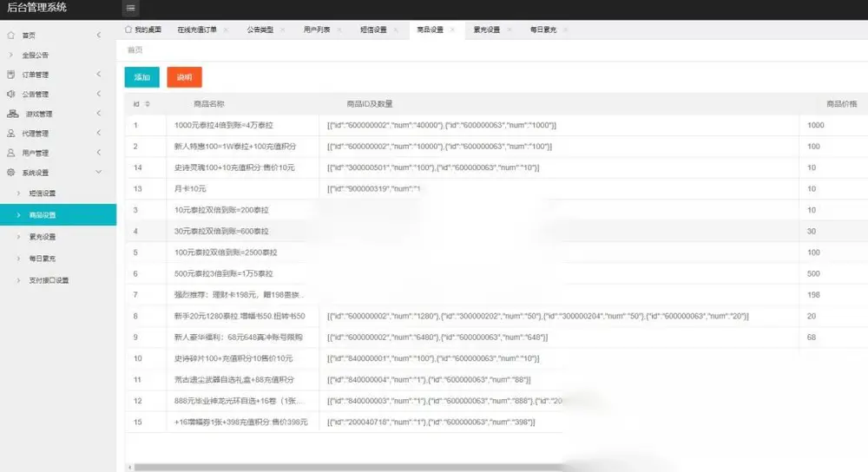Click the 商品ID及数量 column header
This screenshot has width=868, height=472.
coord(369,104)
